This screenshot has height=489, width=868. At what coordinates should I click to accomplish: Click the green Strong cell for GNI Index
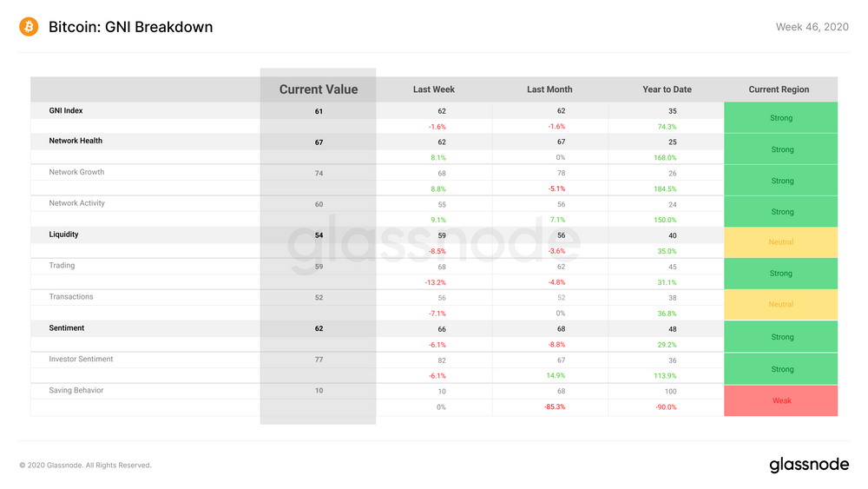[x=781, y=117]
